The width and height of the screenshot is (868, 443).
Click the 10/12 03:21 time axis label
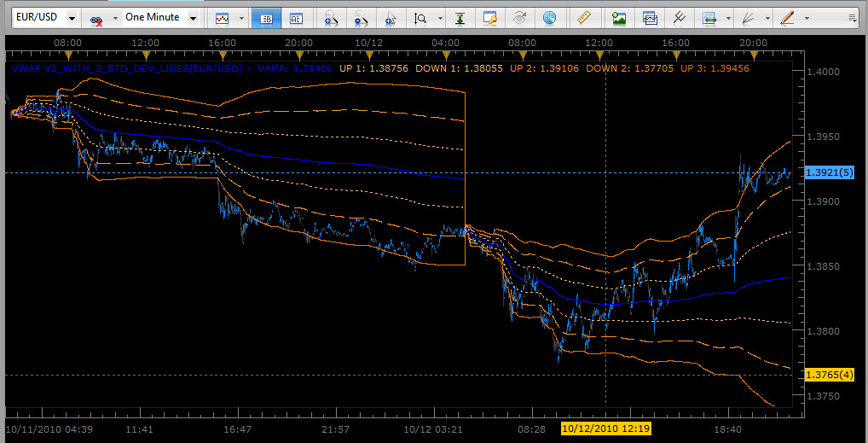point(433,429)
